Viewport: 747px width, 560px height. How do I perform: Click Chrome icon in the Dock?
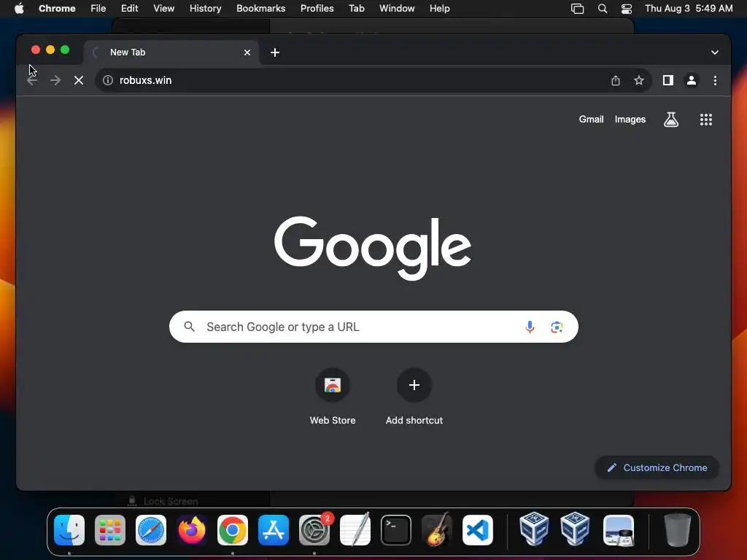click(x=233, y=529)
